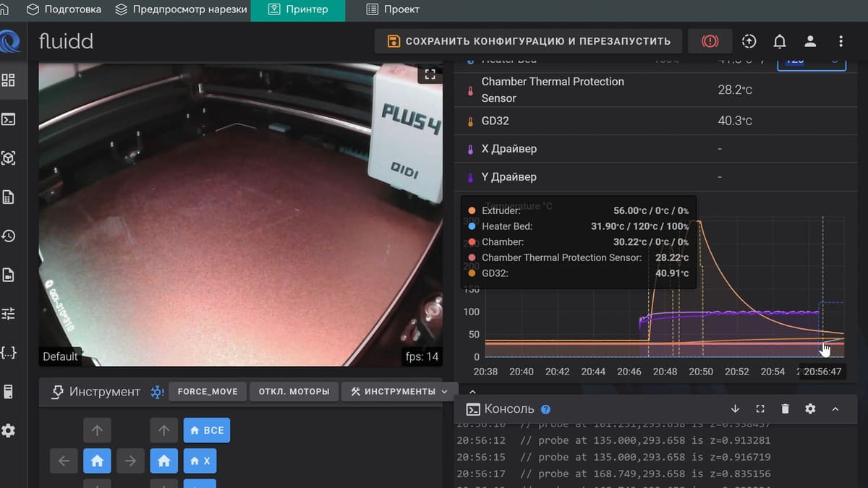Open console settings via its gear icon

(x=809, y=408)
